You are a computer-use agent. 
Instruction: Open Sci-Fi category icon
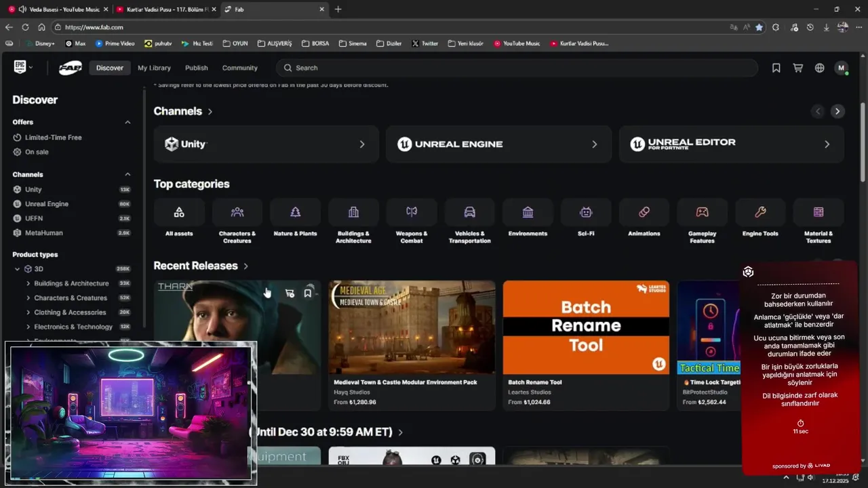586,212
